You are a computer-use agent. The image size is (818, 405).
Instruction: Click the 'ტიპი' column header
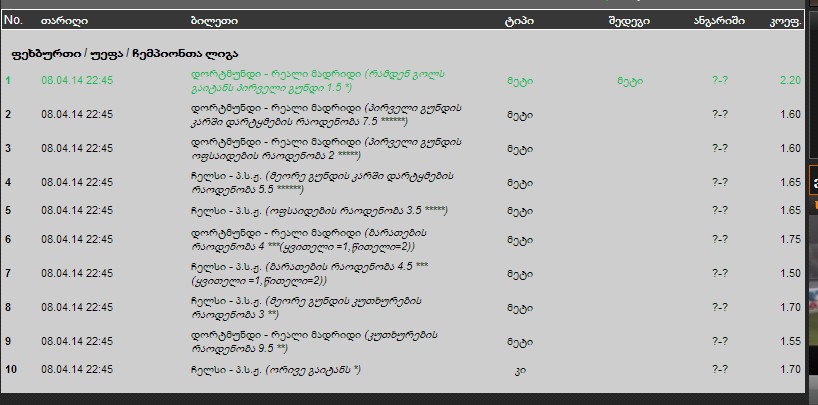(519, 21)
